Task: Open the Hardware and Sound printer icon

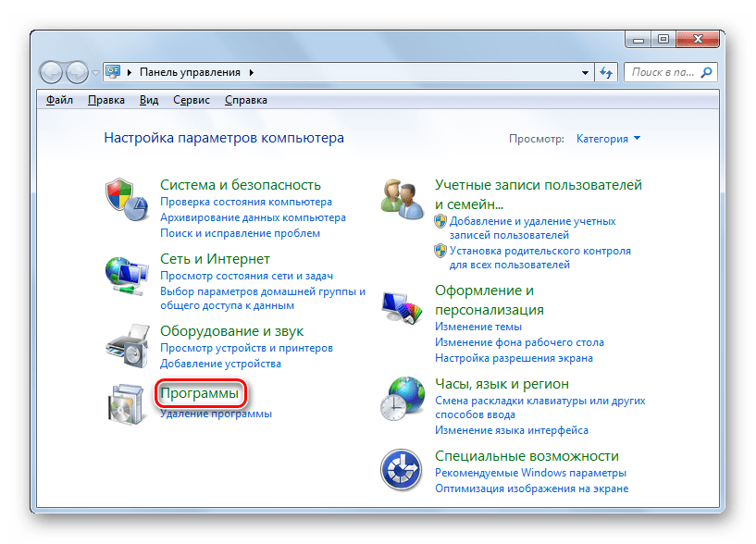Action: (128, 346)
